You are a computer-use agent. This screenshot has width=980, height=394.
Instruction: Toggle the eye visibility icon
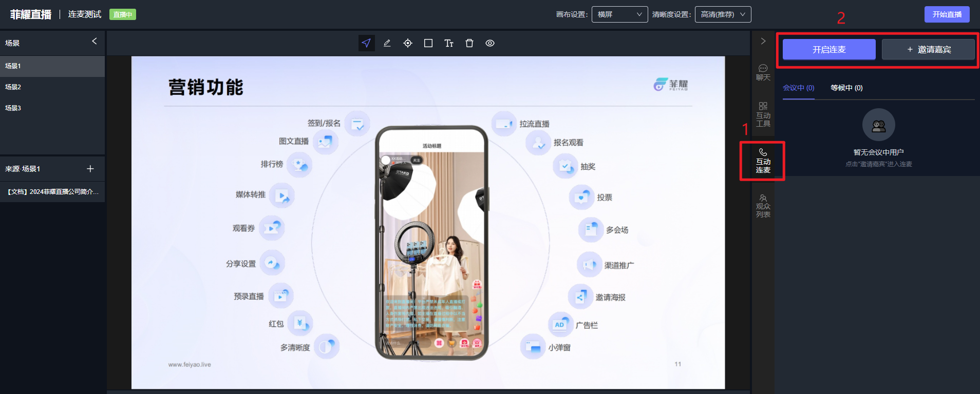coord(490,43)
